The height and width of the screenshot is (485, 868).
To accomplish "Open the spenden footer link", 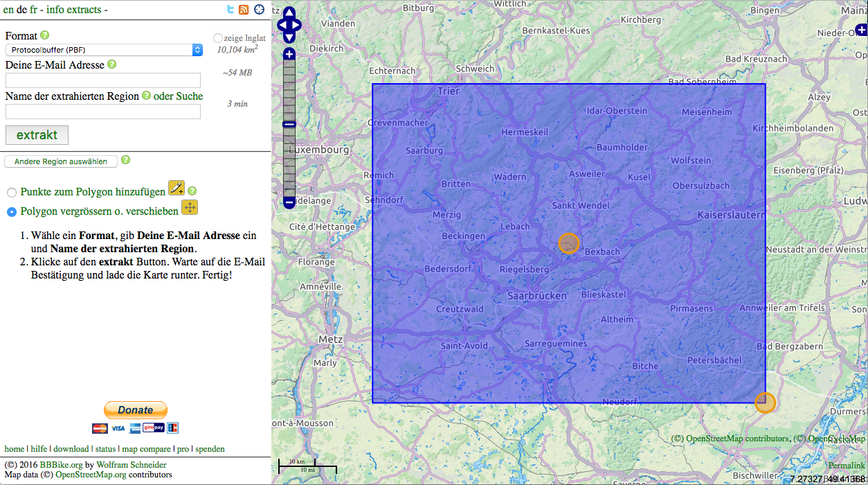I will point(210,449).
